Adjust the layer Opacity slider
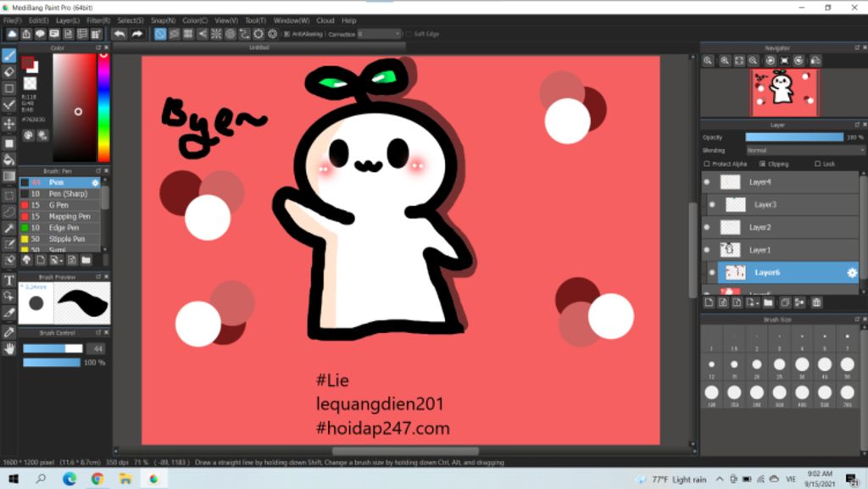This screenshot has height=489, width=868. 794,137
